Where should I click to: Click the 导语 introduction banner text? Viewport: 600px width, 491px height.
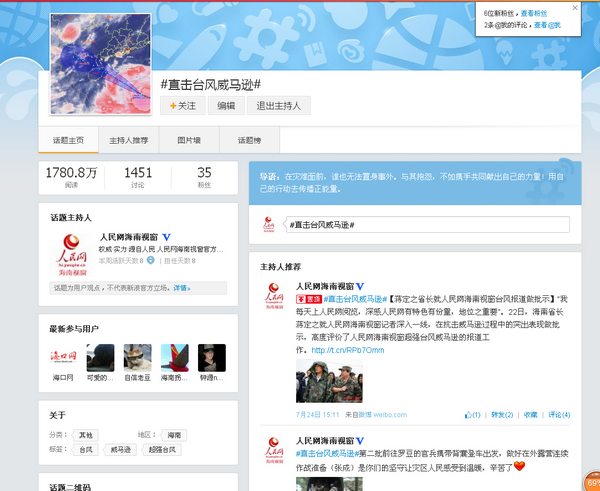pyautogui.click(x=412, y=183)
